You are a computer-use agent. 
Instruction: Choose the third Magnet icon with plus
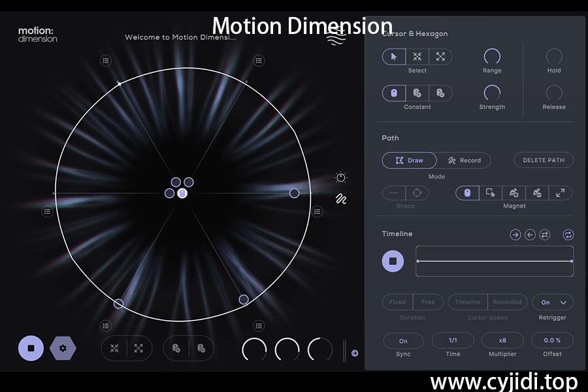coord(514,193)
